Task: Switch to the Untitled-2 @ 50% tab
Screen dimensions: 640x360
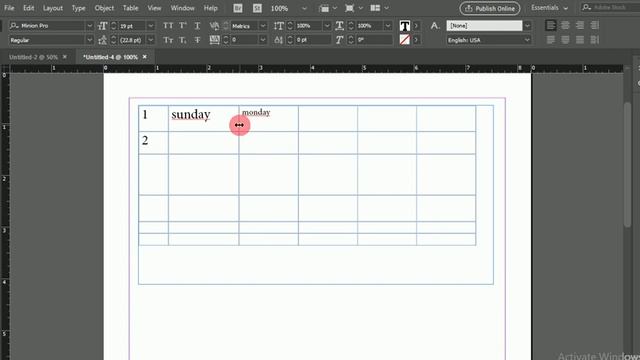Action: coord(33,57)
